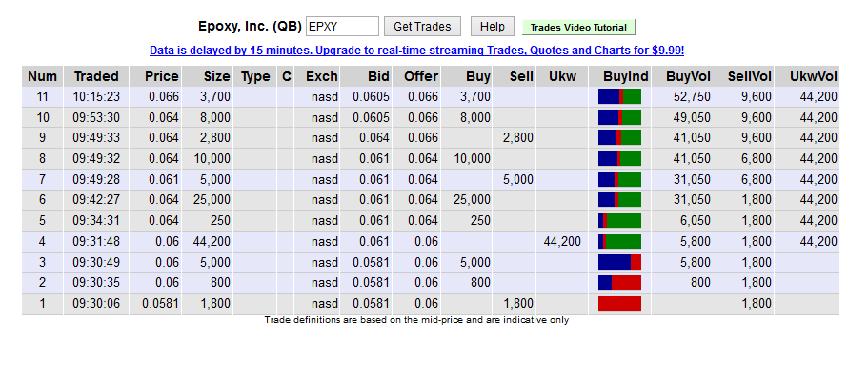This screenshot has height=367, width=868.
Task: Click the Get Trades button
Action: point(422,27)
